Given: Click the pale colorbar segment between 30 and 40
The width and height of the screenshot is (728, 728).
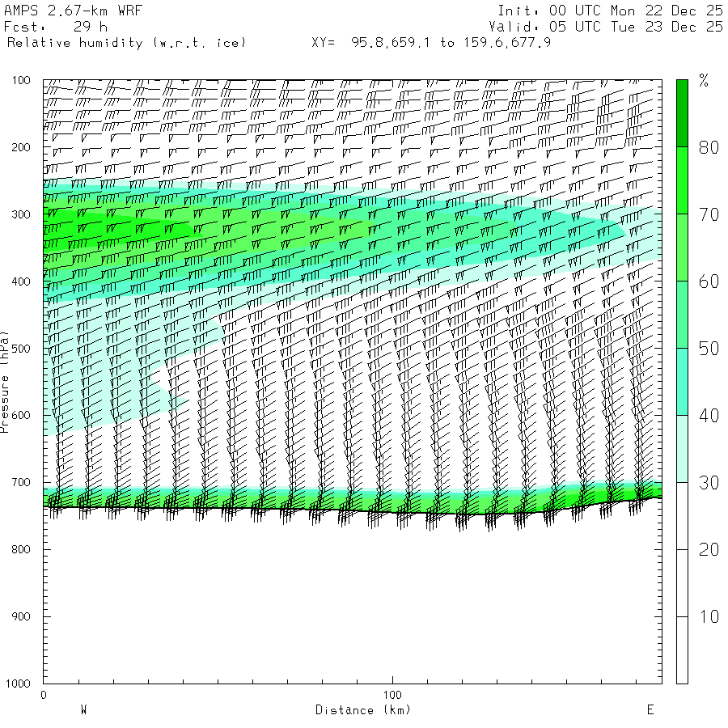Looking at the screenshot, I should [682, 448].
